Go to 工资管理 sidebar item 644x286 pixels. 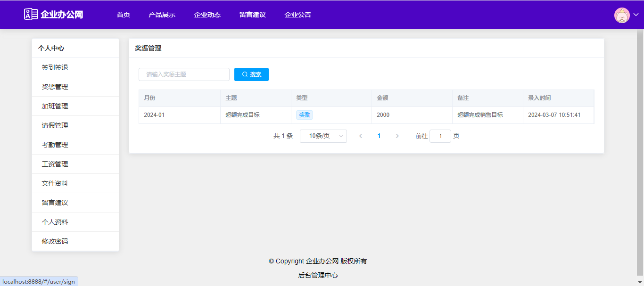click(x=55, y=164)
